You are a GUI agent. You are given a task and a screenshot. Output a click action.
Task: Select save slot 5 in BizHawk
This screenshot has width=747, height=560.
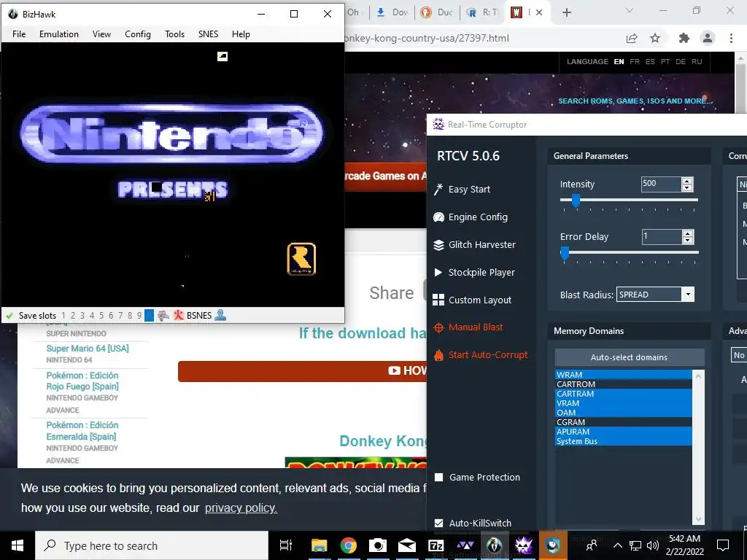coord(101,315)
